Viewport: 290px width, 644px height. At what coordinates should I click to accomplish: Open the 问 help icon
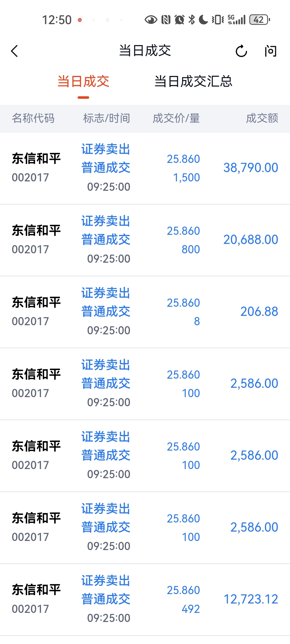click(x=270, y=51)
